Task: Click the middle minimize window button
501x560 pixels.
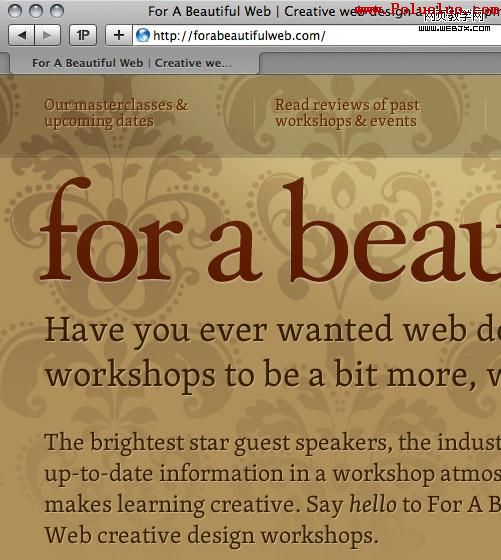Action: click(36, 11)
